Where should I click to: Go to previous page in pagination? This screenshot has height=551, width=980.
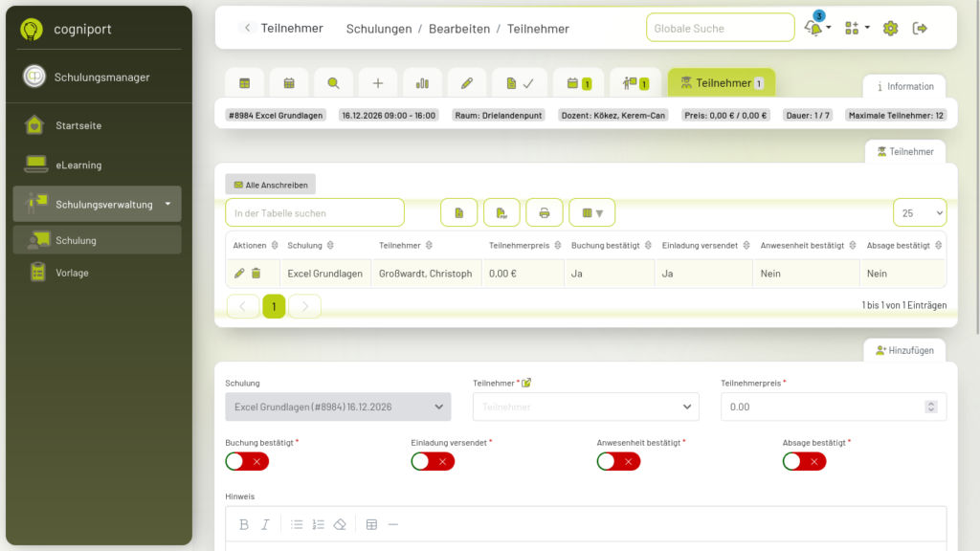click(x=243, y=307)
